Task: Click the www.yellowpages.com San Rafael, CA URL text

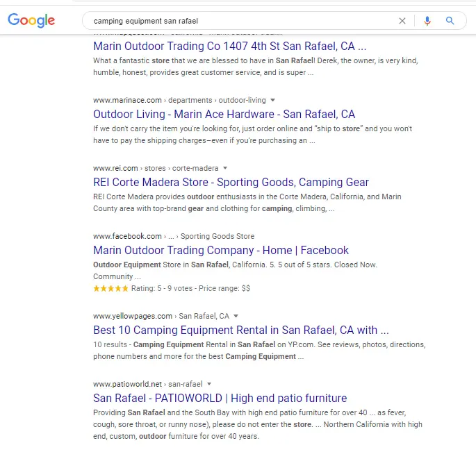Action: coord(161,316)
